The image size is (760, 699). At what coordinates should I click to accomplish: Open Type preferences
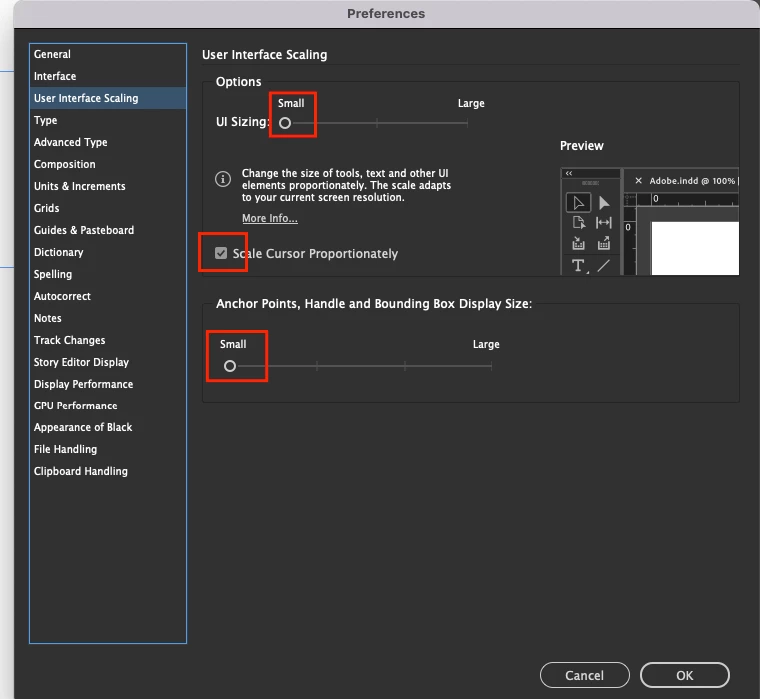point(108,120)
